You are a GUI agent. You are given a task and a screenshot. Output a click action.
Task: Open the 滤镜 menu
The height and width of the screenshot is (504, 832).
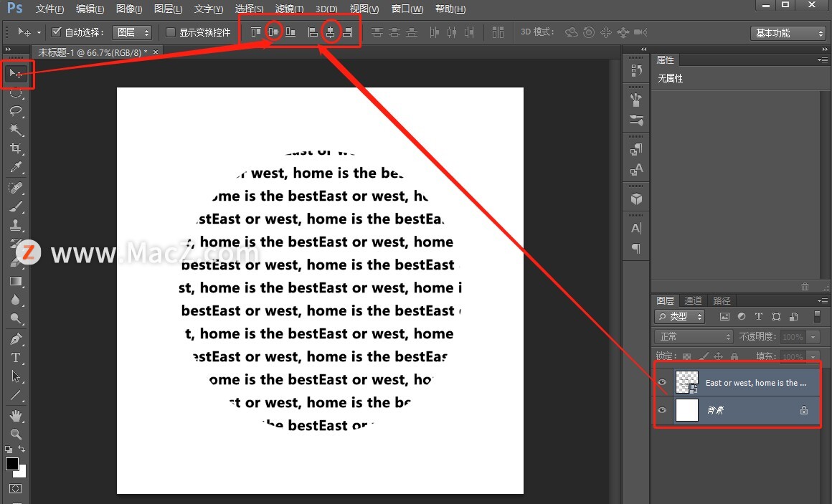(x=290, y=9)
